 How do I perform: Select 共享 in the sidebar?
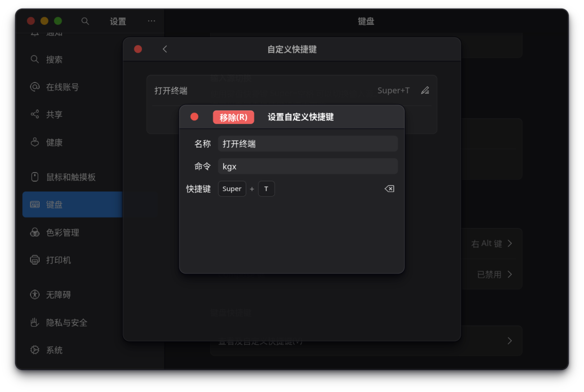point(54,114)
